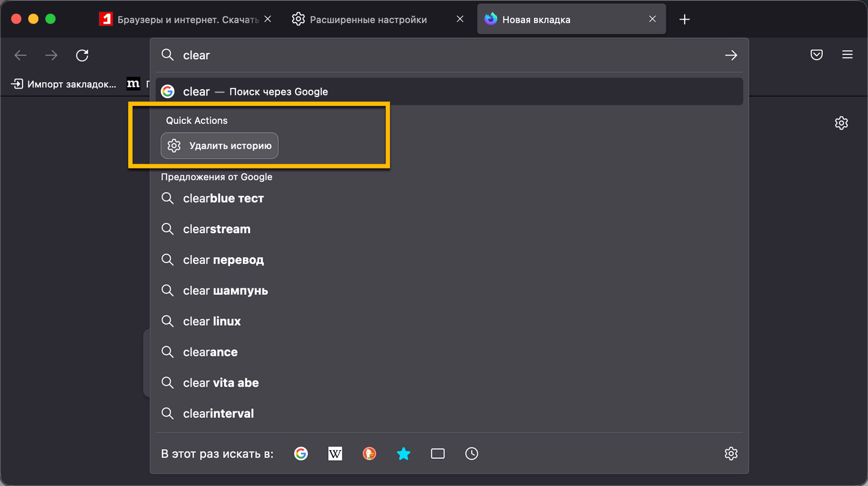
Task: Close the 'Новая вкладка' tab
Action: coord(652,19)
